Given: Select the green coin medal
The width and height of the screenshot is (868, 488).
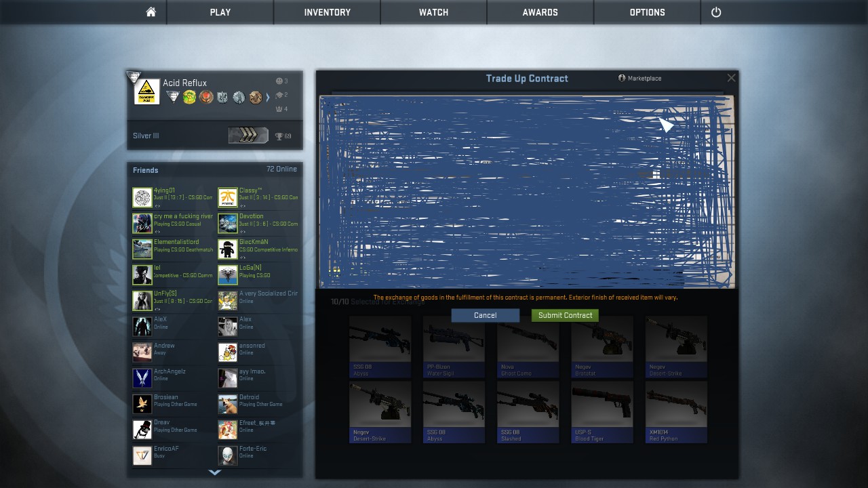Looking at the screenshot, I should [x=189, y=98].
